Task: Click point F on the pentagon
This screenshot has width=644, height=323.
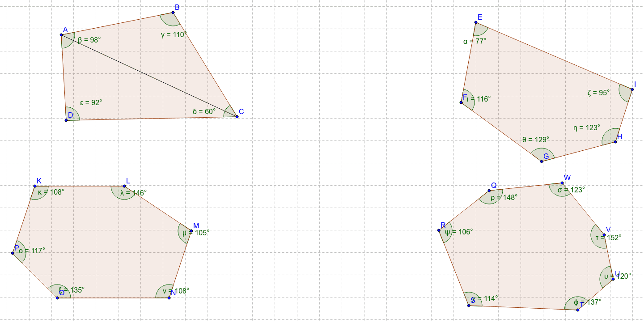Action: click(461, 102)
